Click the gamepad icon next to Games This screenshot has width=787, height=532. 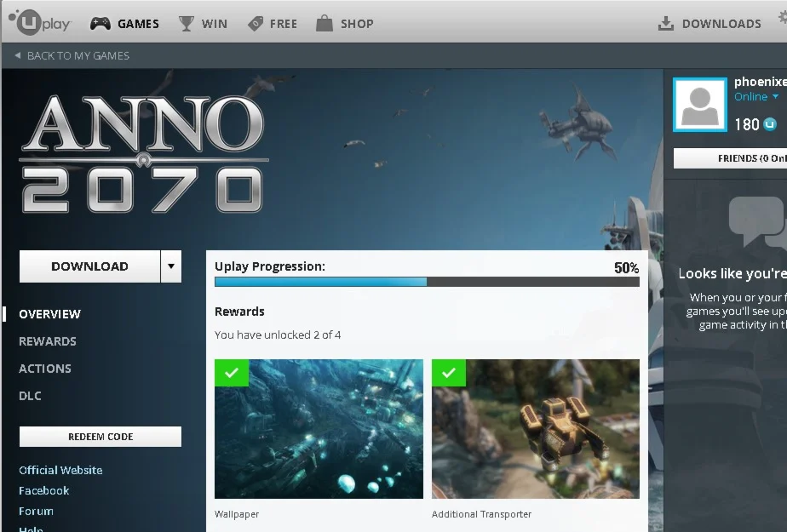101,24
